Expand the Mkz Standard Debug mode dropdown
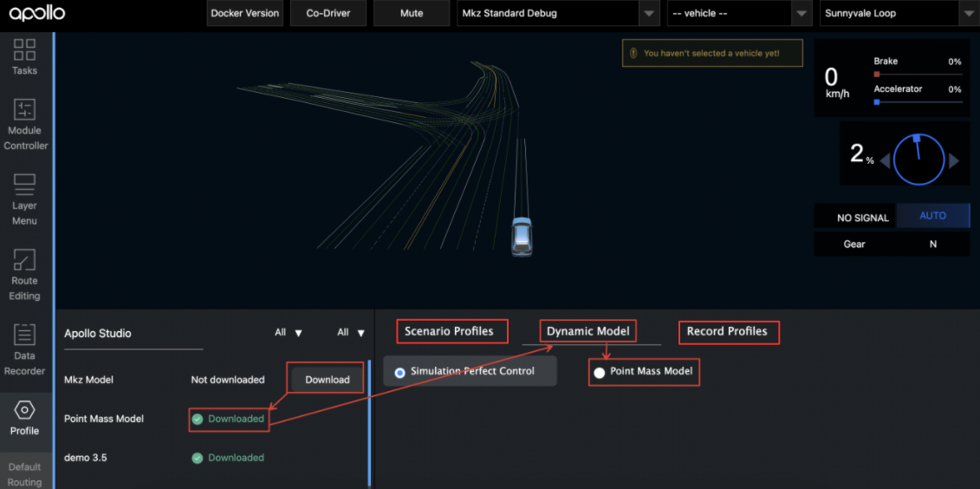Screen dimensions: 980x489 click(649, 14)
